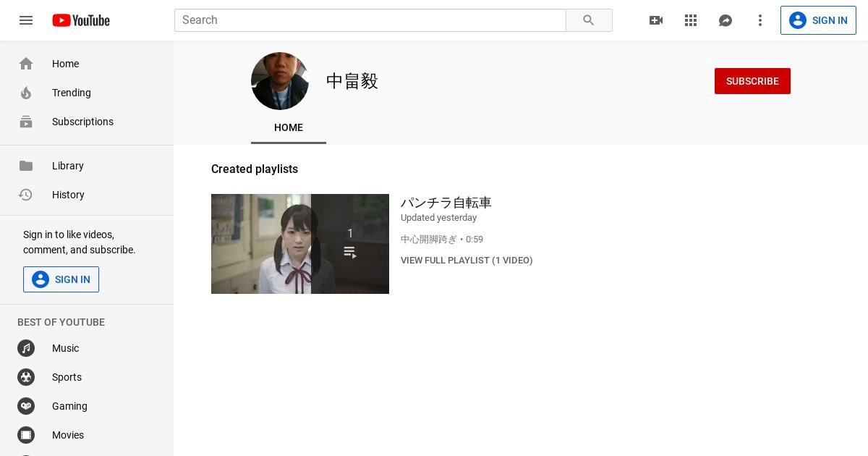Click the Gaming icon in sidebar
868x456 pixels.
[26, 406]
